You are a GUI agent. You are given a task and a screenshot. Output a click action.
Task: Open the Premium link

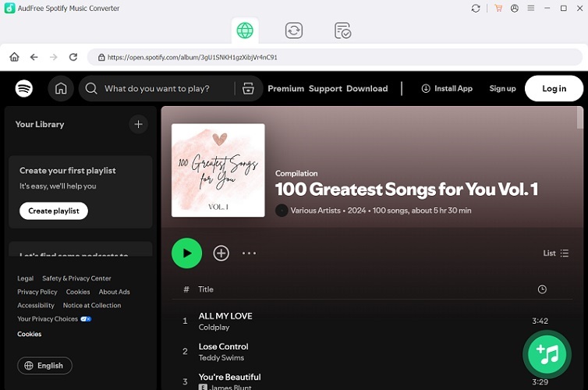285,88
